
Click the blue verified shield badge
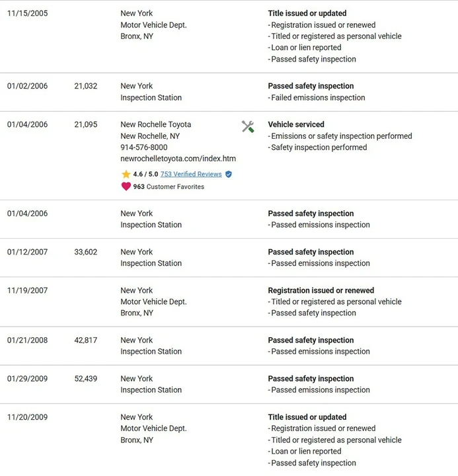(229, 175)
